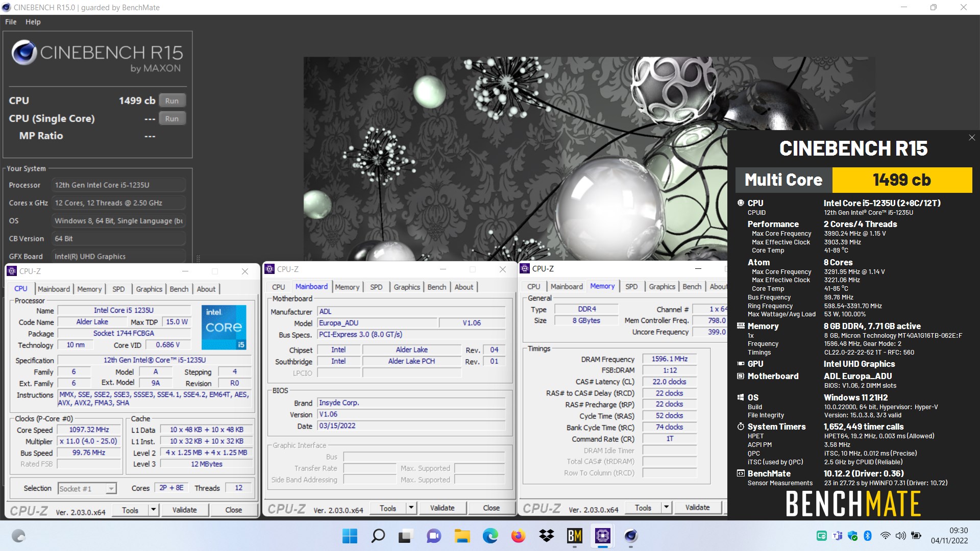Click Bluetooth tray icon
Viewport: 980px width, 551px height.
pyautogui.click(x=867, y=536)
